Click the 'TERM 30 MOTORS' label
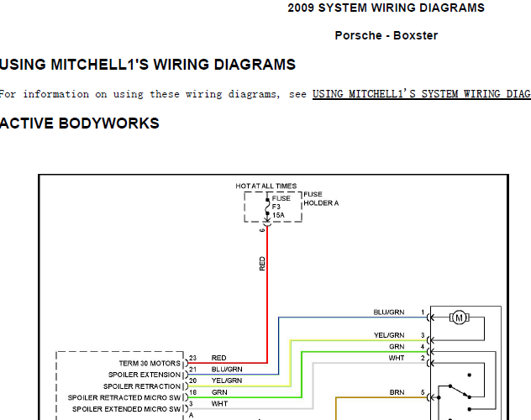Viewport: 531px width, 420px height. click(x=150, y=363)
